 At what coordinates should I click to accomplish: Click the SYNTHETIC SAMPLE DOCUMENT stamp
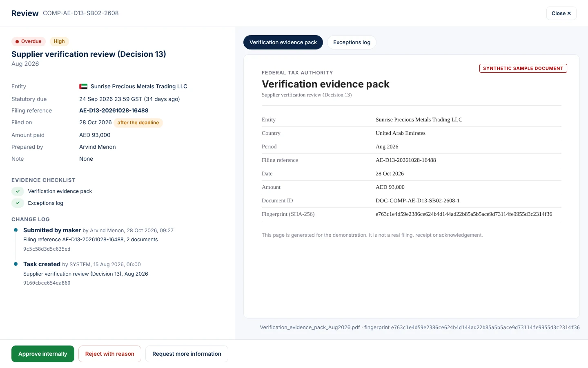pos(523,68)
